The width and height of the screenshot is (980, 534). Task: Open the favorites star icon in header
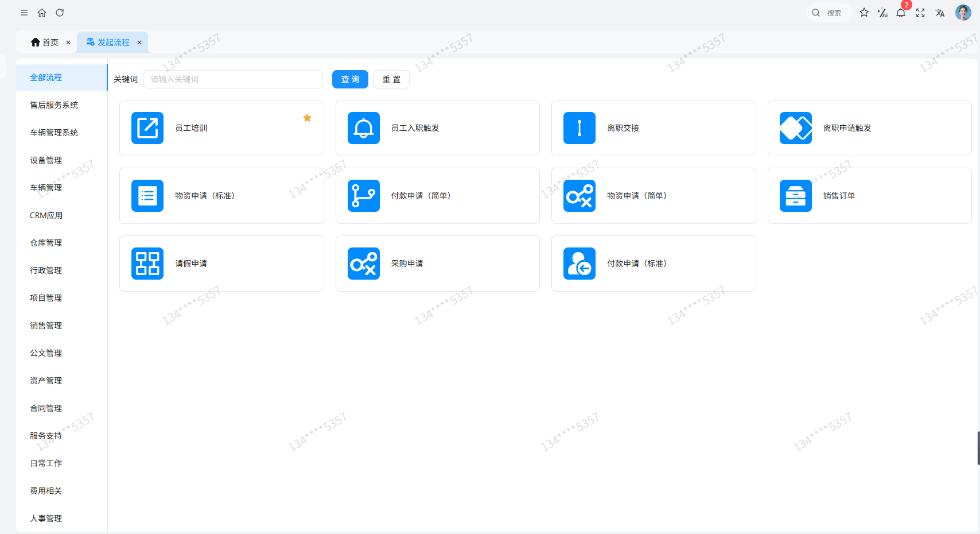[864, 13]
